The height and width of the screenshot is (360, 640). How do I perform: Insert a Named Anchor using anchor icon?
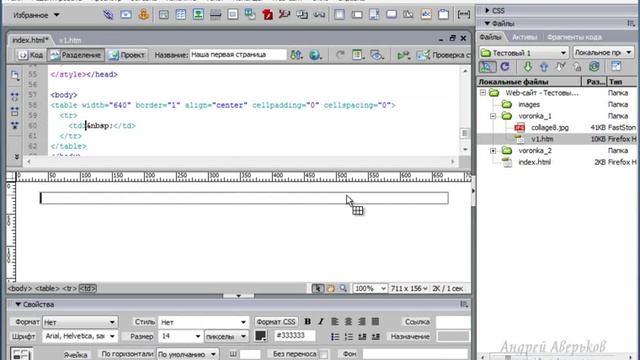(x=144, y=15)
